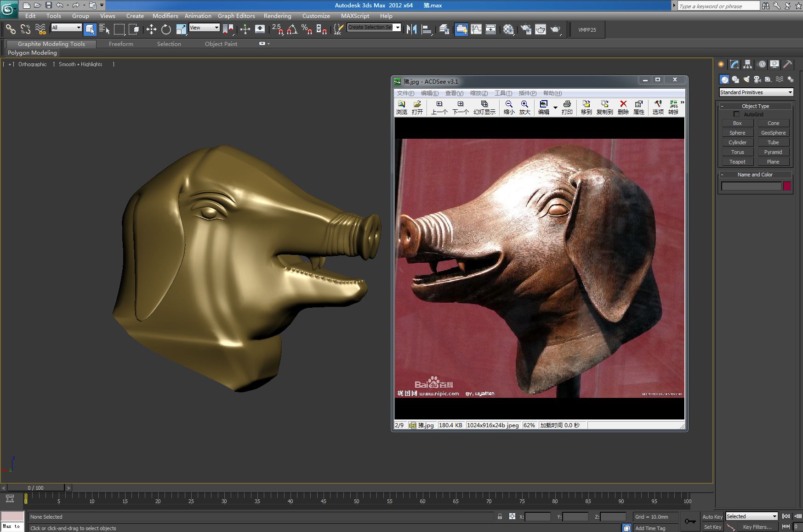Click the Pyramid object button
Image resolution: width=803 pixels, height=532 pixels.
(x=774, y=152)
